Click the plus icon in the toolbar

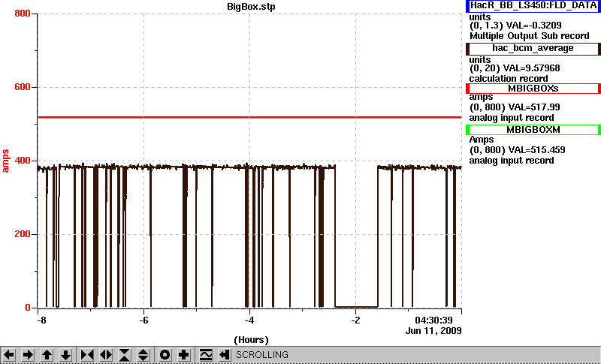184,355
